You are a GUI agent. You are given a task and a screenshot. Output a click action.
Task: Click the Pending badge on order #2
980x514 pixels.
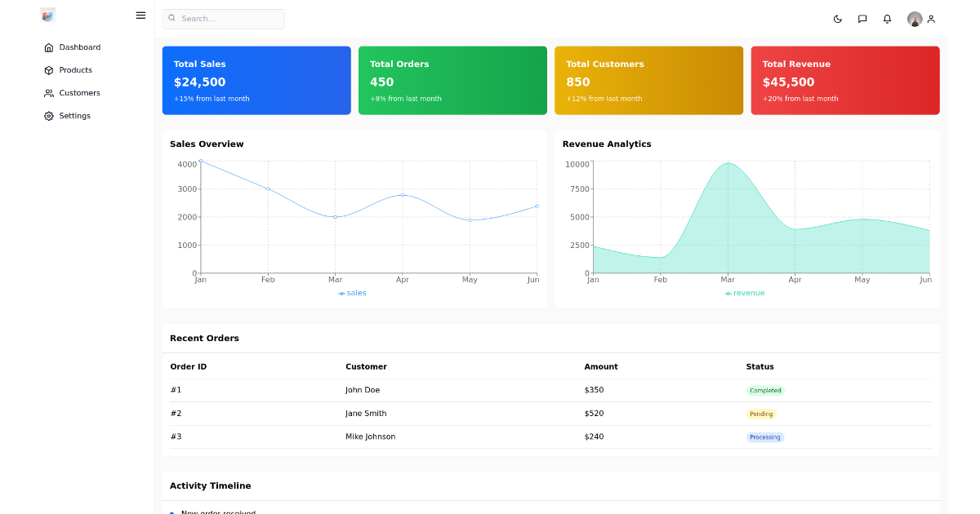click(x=761, y=414)
